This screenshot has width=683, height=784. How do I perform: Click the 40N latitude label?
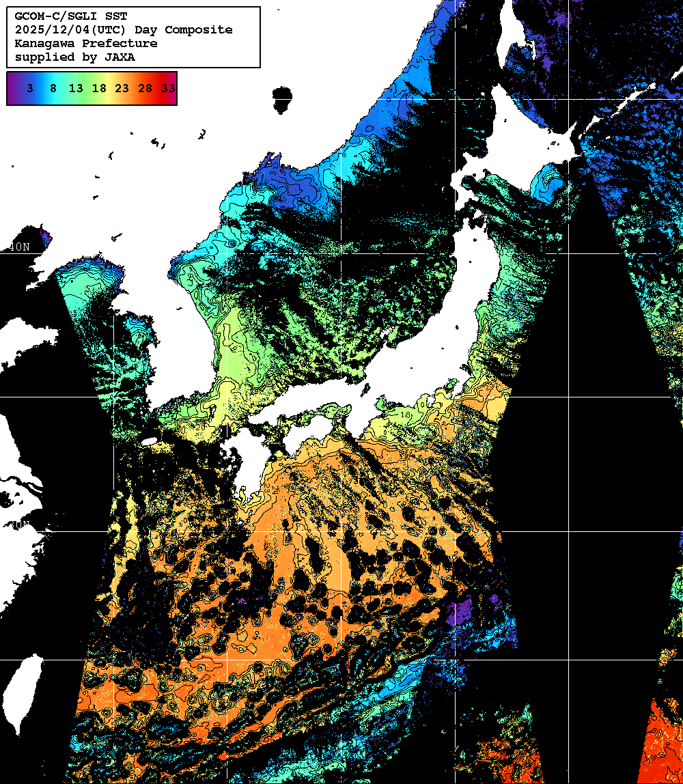20,247
